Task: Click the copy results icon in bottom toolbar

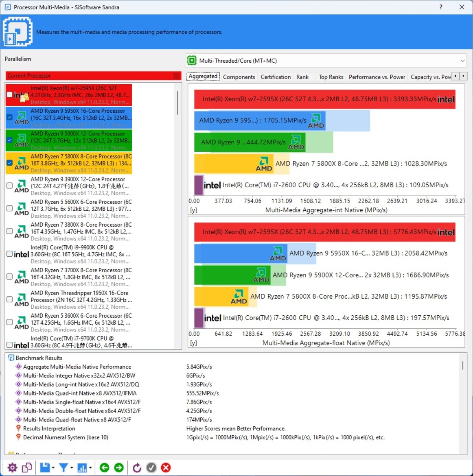Action: click(x=27, y=467)
